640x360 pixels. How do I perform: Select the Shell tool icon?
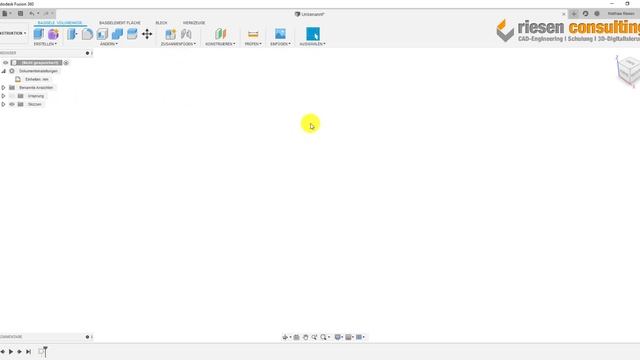(x=102, y=34)
